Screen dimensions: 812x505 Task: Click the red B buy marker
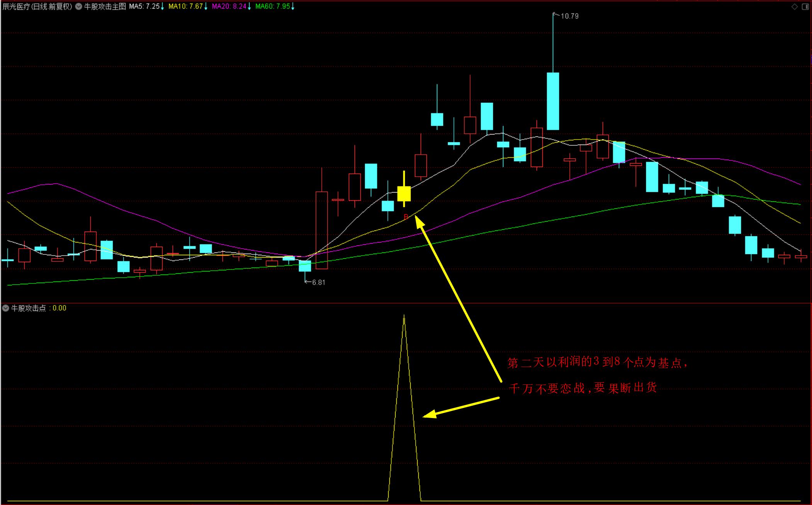tap(406, 217)
